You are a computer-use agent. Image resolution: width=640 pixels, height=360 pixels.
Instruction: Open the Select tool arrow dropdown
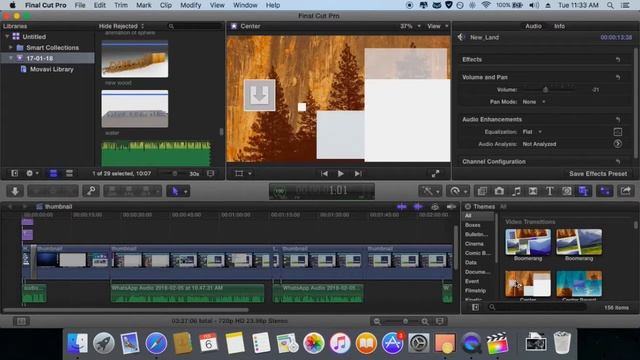(178, 191)
